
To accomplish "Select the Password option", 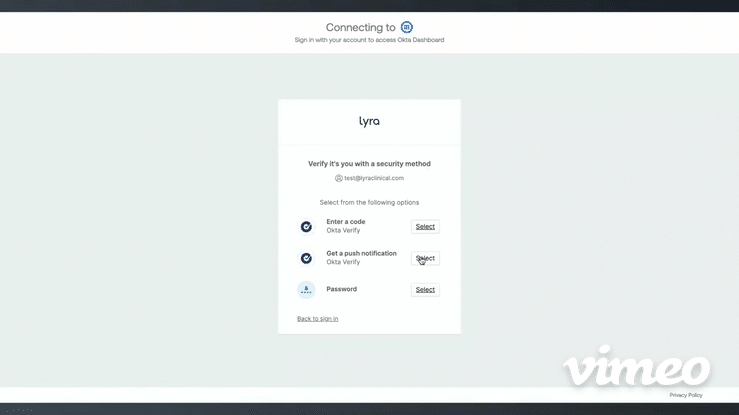I will (425, 290).
